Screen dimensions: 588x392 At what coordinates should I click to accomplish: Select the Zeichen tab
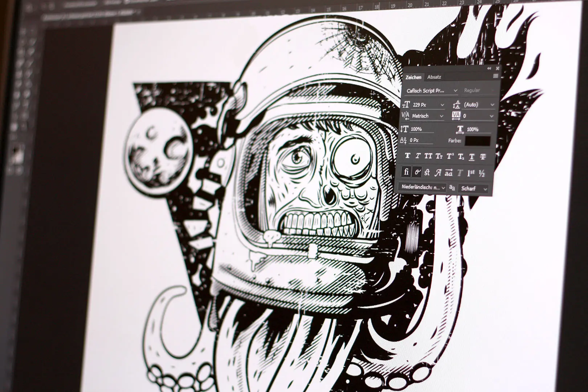pyautogui.click(x=413, y=77)
